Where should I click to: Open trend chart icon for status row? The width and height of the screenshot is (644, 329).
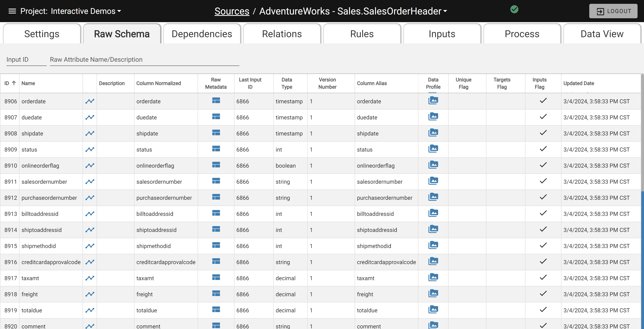pyautogui.click(x=90, y=149)
